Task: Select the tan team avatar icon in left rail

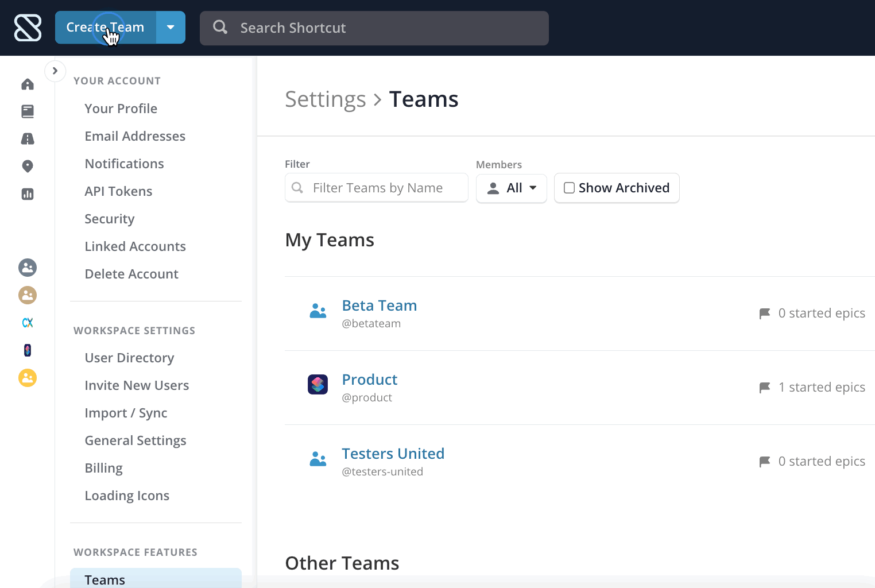Action: tap(28, 295)
